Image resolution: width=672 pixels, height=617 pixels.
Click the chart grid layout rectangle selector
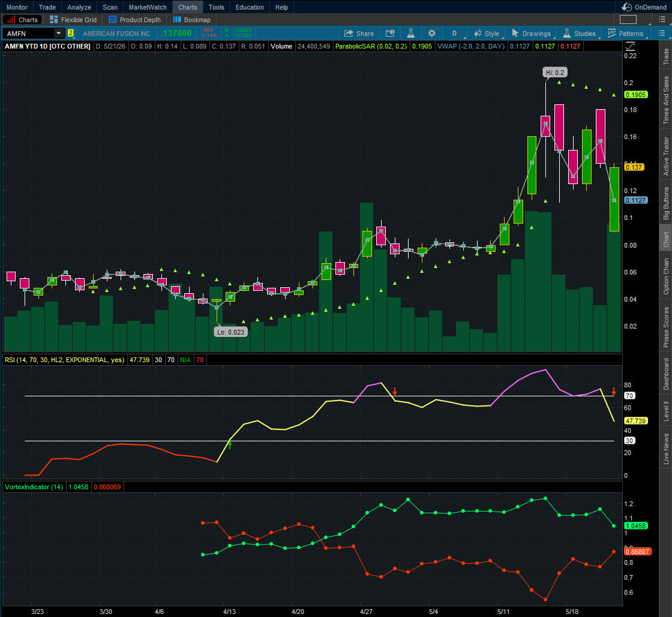click(x=628, y=20)
